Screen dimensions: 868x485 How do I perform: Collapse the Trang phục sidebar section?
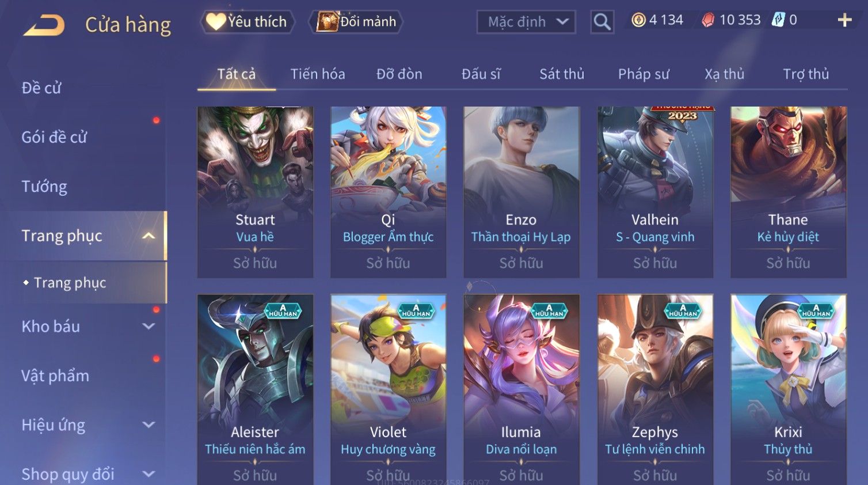point(149,236)
